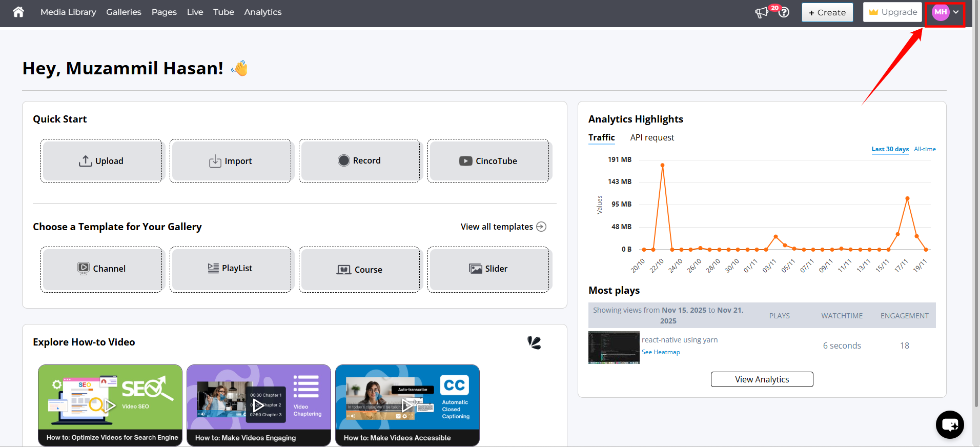Viewport: 980px width, 447px height.
Task: Select Last 30 days range
Action: pos(890,149)
